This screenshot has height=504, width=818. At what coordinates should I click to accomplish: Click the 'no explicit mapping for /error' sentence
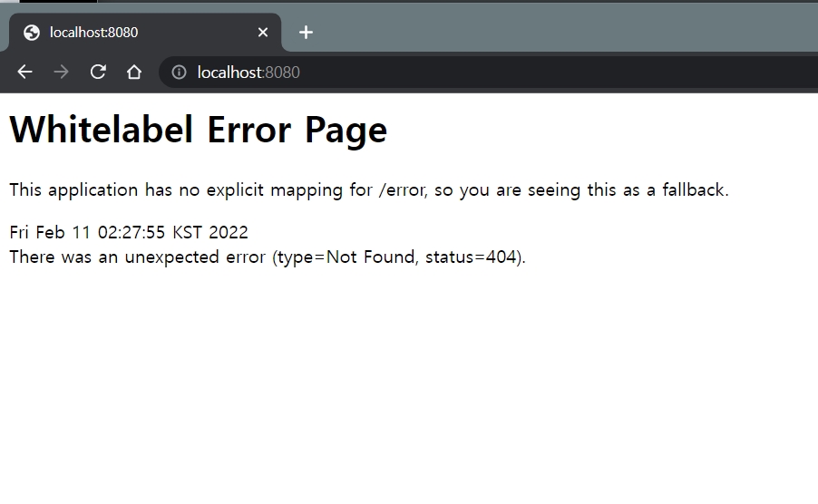click(x=369, y=189)
